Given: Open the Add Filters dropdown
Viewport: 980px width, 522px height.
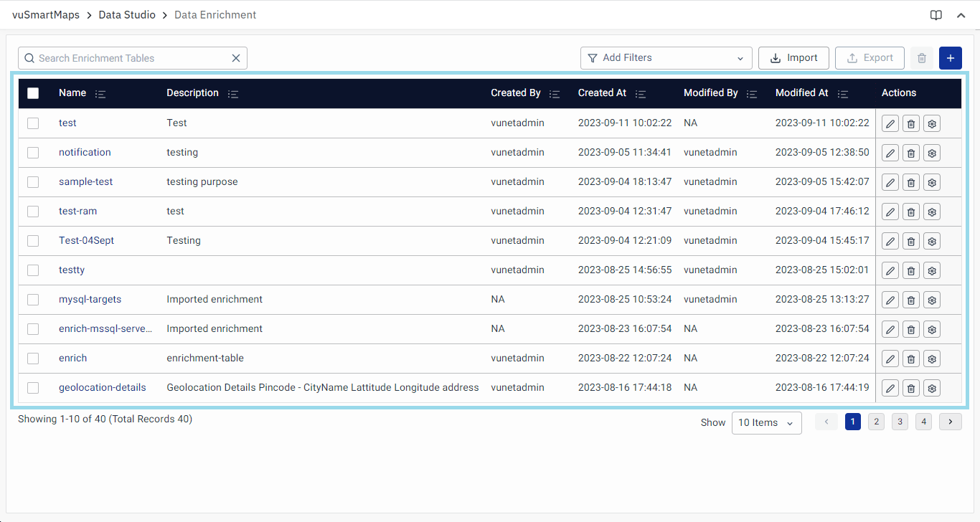Looking at the screenshot, I should (666, 58).
